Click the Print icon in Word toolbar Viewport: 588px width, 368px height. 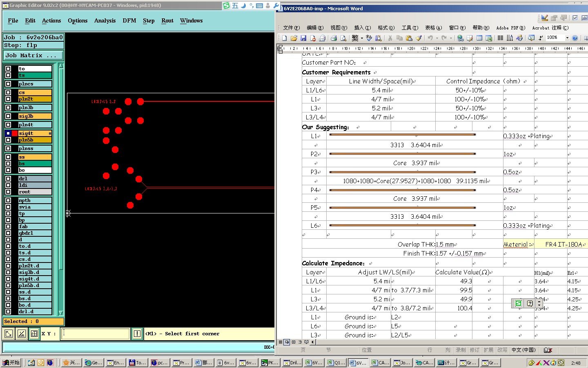(334, 38)
